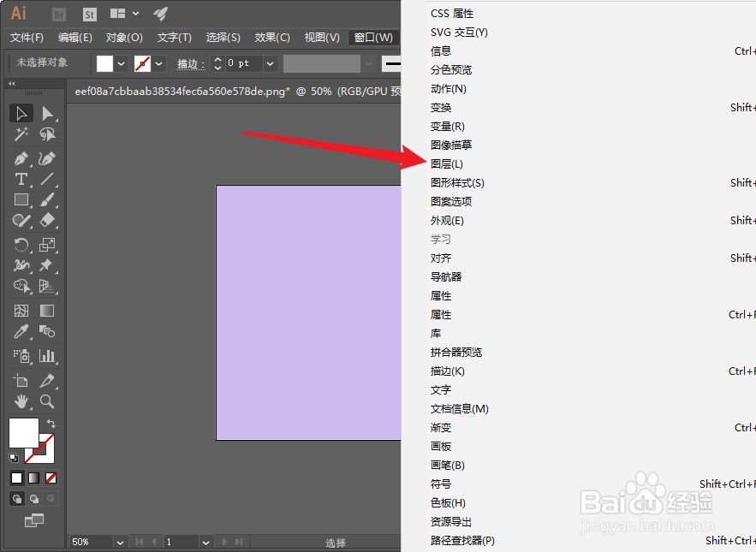Screen dimensions: 756x552
Task: Select the Eraser tool
Action: click(x=47, y=220)
